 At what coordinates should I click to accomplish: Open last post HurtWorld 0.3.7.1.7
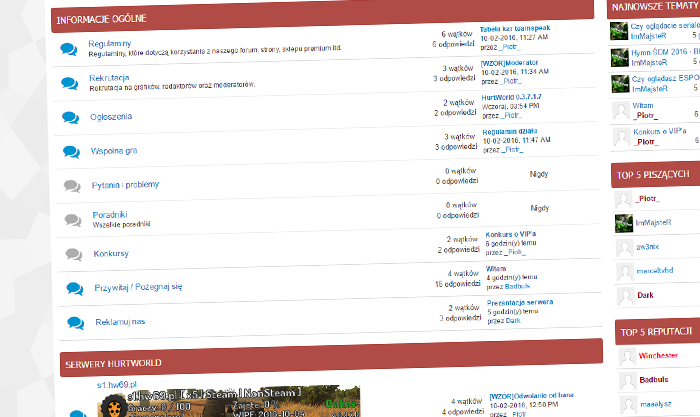tap(512, 97)
